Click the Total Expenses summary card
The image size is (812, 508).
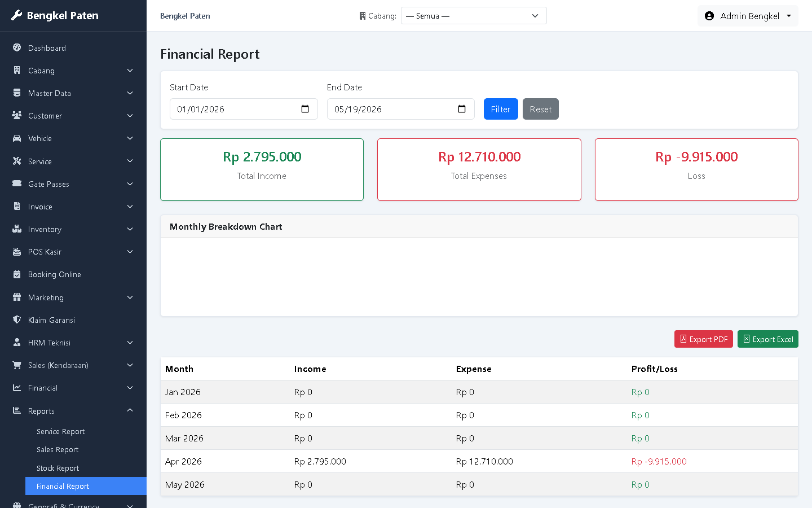point(479,169)
